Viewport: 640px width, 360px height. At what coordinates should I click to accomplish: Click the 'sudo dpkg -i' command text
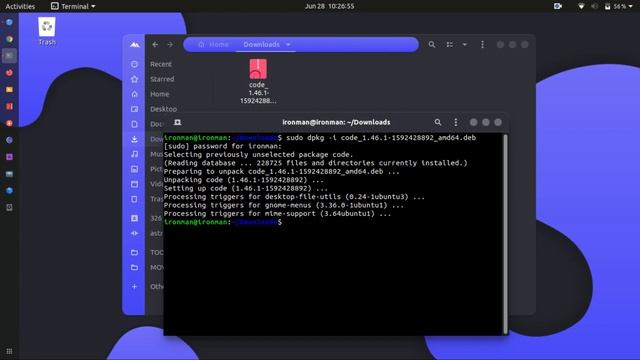click(381, 138)
